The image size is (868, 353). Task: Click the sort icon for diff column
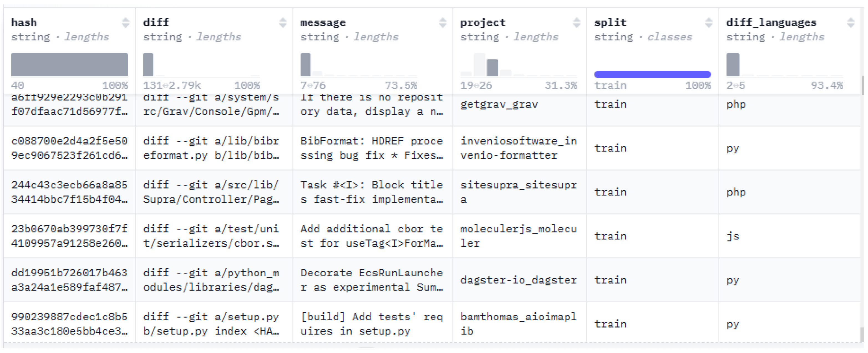pyautogui.click(x=283, y=22)
